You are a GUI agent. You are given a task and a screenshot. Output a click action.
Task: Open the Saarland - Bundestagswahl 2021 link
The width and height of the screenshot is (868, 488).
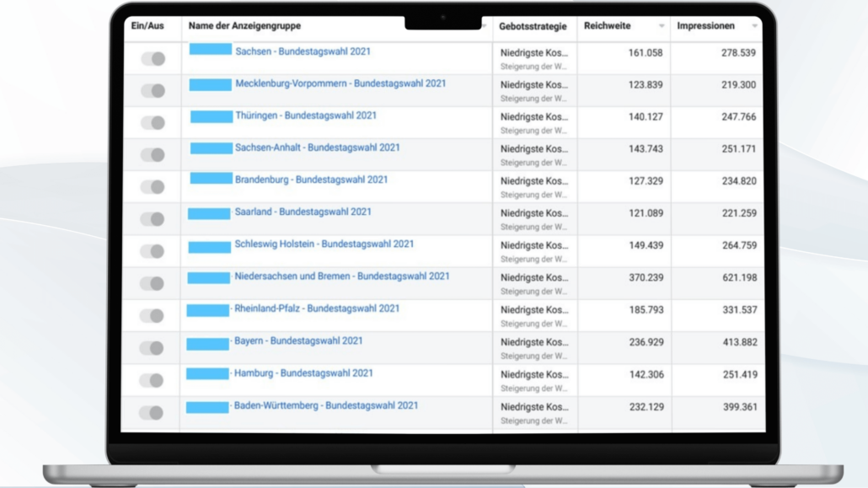click(303, 212)
